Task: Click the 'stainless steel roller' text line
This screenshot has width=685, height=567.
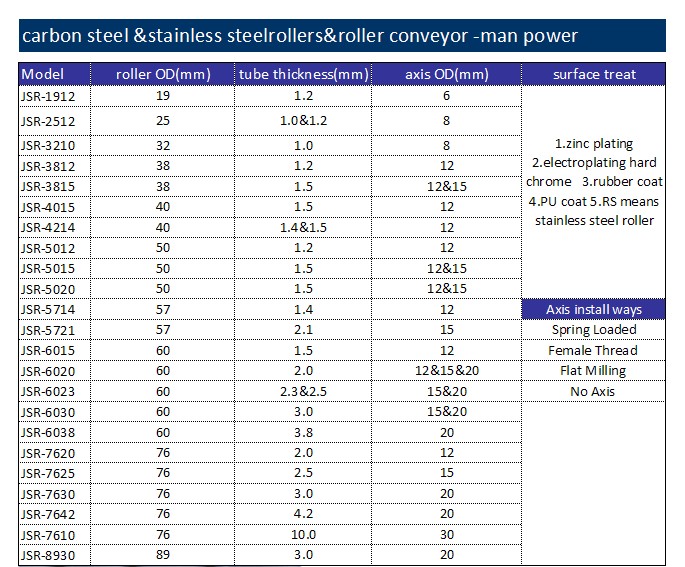Action: (x=594, y=221)
